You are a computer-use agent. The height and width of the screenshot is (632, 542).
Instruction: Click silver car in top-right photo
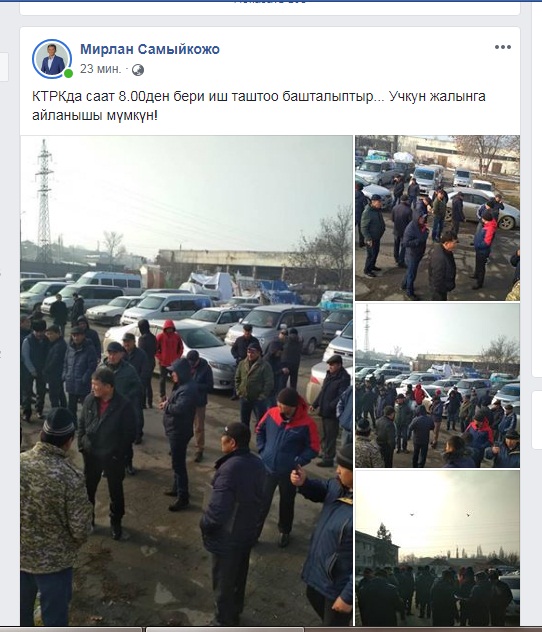[x=482, y=208]
